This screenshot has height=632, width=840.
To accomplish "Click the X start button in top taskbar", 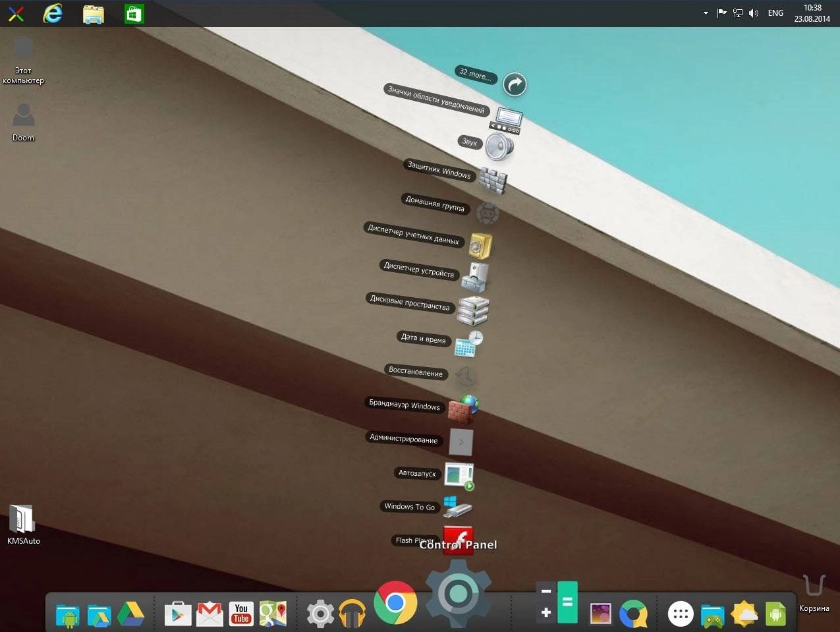I will click(16, 14).
